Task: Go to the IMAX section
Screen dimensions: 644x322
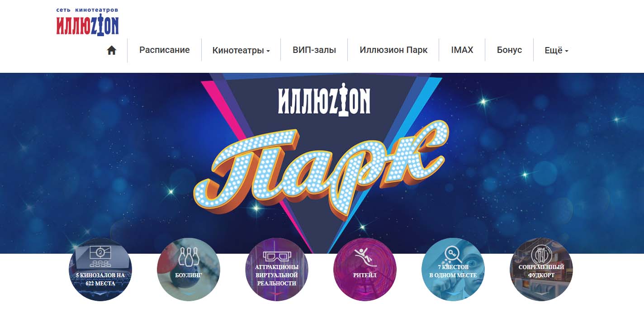Action: 462,50
